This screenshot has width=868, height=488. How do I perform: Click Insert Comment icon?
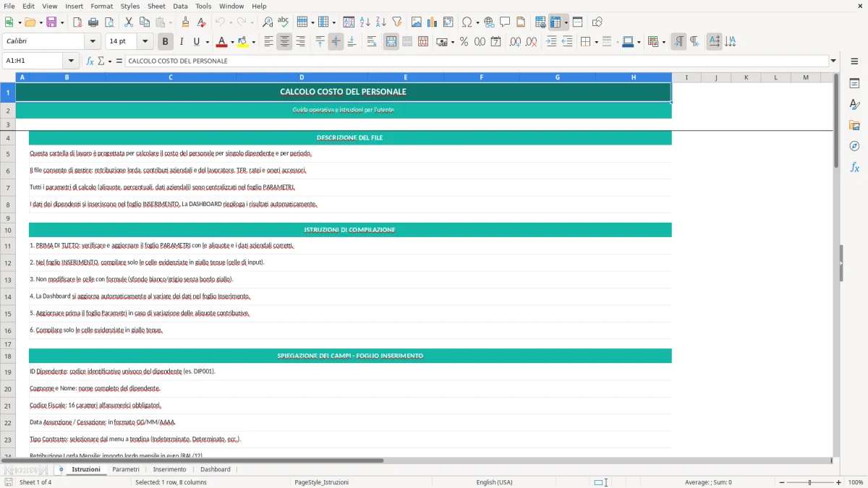point(505,22)
